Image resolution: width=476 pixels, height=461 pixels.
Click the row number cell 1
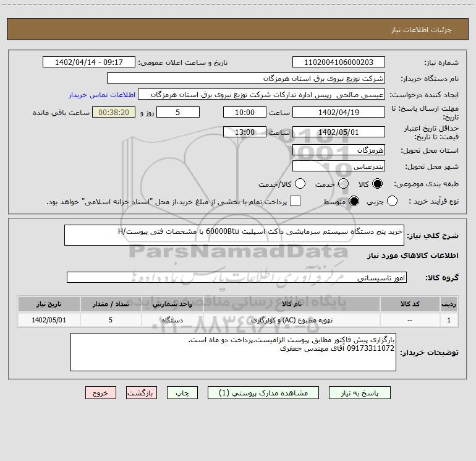pos(449,321)
